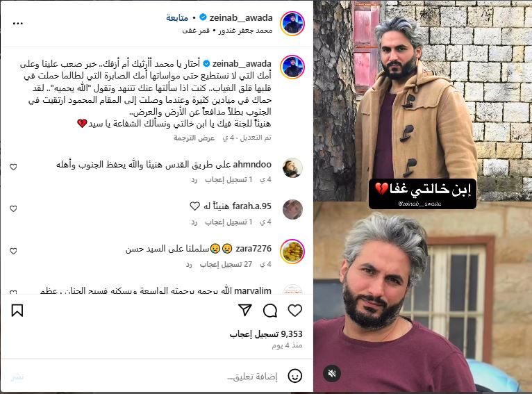
Task: Share the post using the paper-plane icon
Action: [245, 310]
